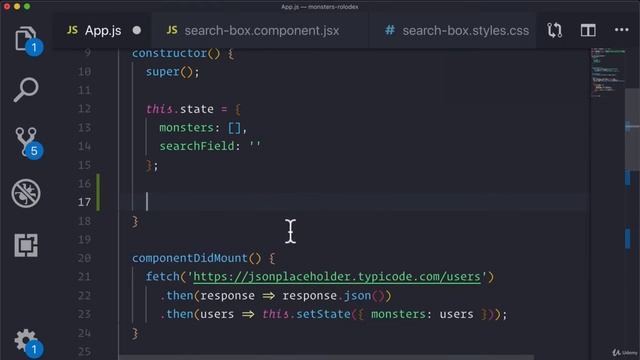Click line number 21 in the gutter

[84, 277]
